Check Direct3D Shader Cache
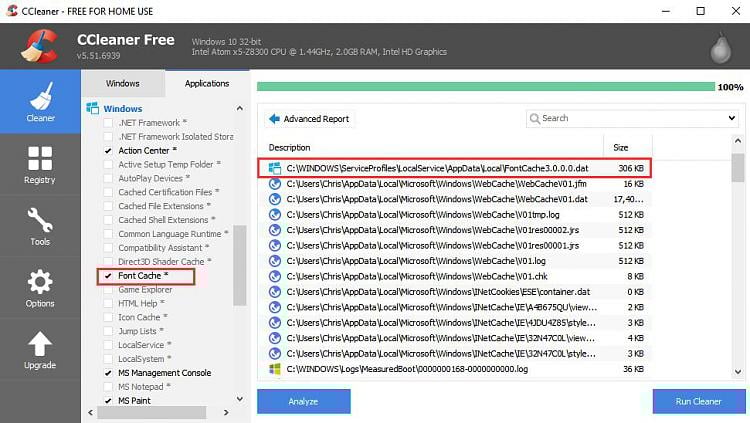The width and height of the screenshot is (750, 423). tap(108, 262)
